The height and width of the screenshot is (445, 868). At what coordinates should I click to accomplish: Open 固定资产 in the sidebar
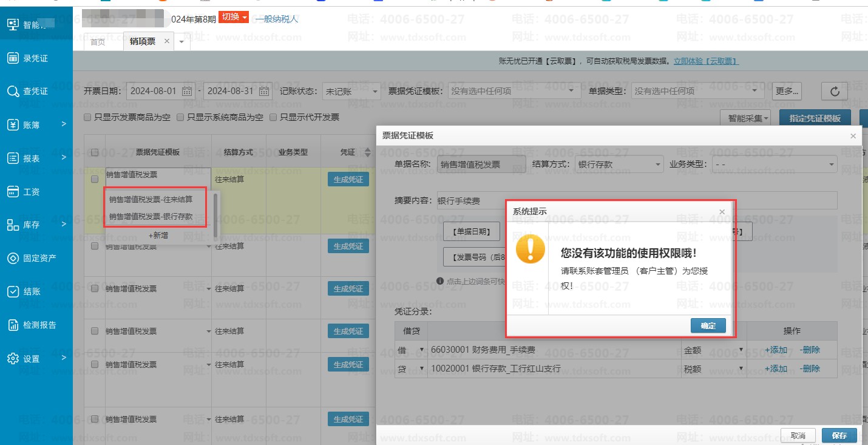39,258
